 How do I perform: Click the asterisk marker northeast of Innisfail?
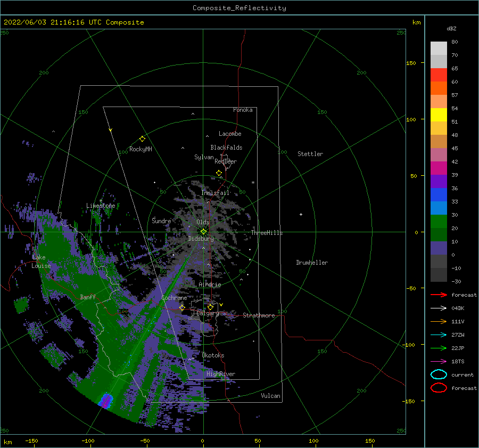[x=253, y=183]
